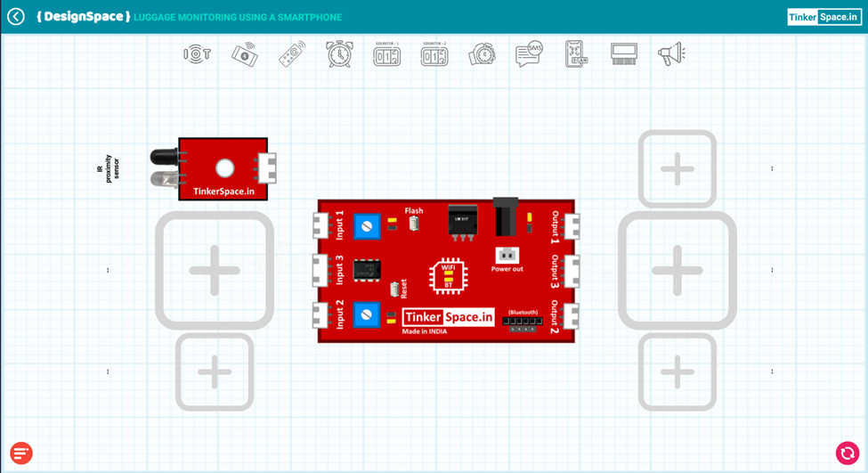Click the Reset button on the board
This screenshot has height=473, width=868.
pyautogui.click(x=394, y=290)
